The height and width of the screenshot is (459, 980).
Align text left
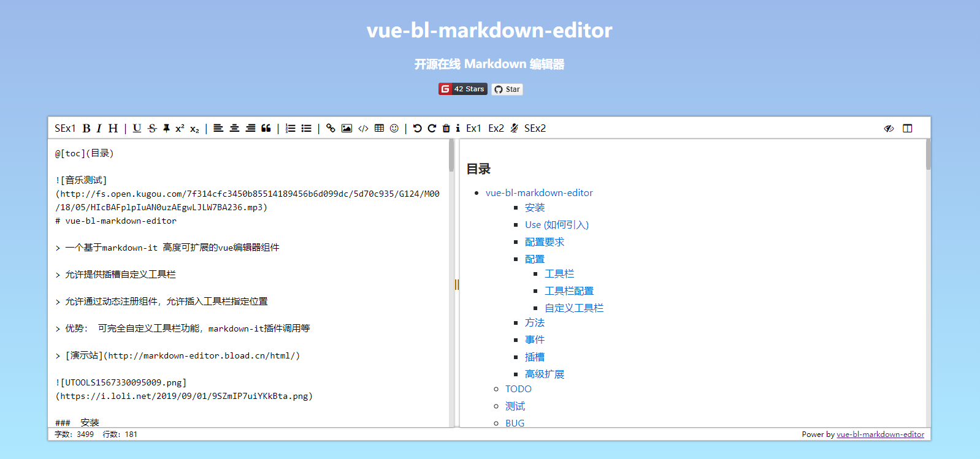coord(218,128)
